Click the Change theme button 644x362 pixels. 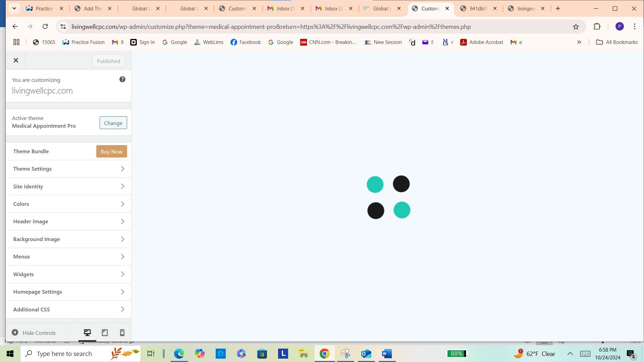point(113,123)
